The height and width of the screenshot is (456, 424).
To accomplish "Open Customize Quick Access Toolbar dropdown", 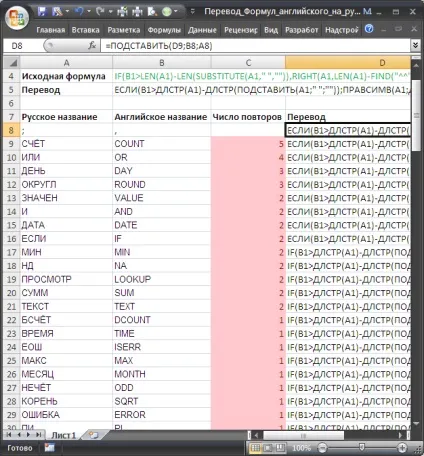I will point(192,12).
